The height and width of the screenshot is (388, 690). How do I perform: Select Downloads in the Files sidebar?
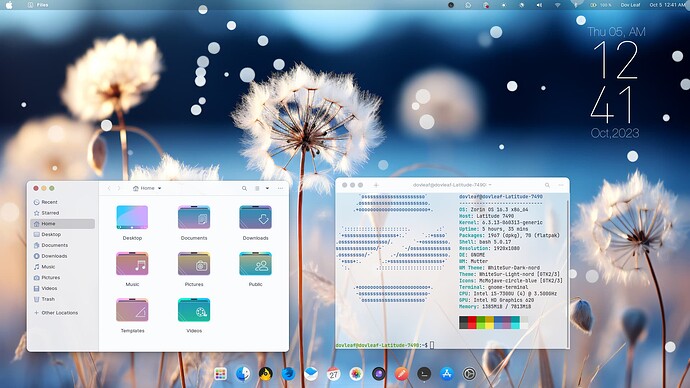pos(62,256)
